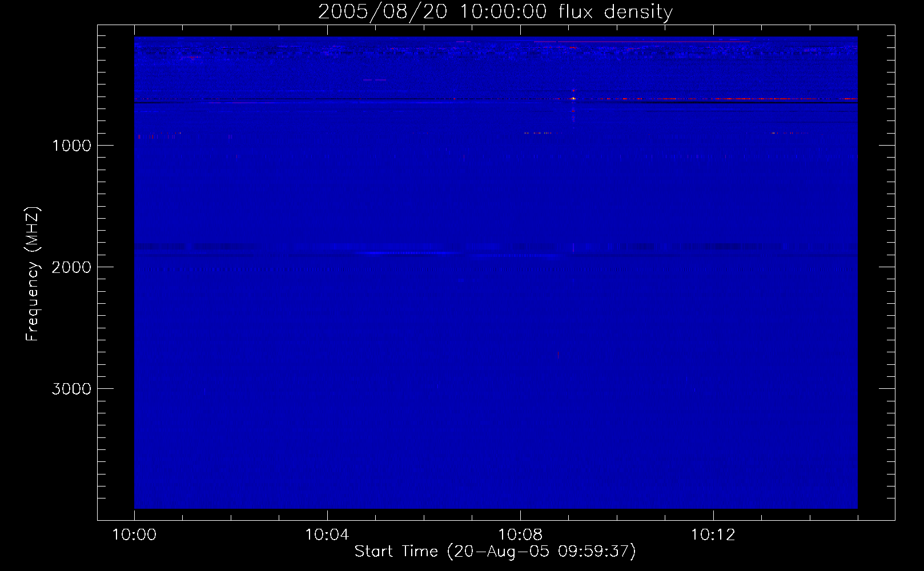Click the 'Start Time (20-Aug-05 09:59:37)' label
Image resolution: width=924 pixels, height=571 pixels.
click(x=495, y=552)
